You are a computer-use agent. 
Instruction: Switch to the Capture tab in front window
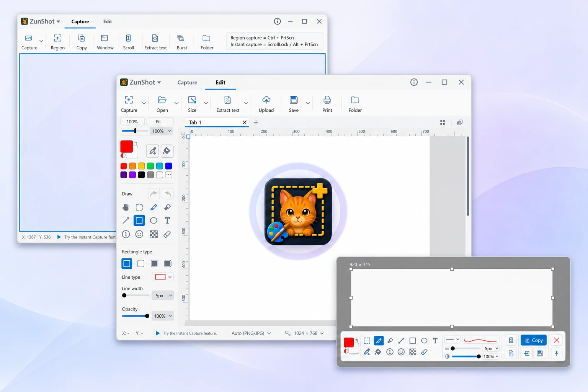point(187,82)
